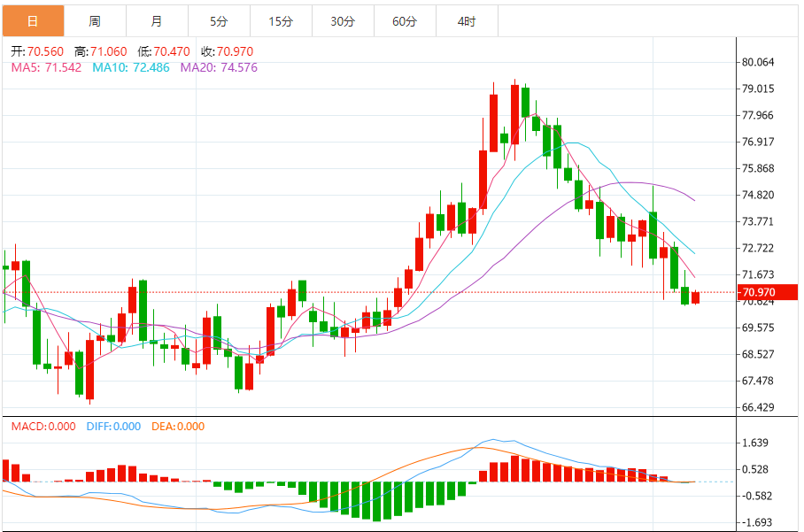Screen dimensions: 804x532
Task: Click the last red candlestick on the chart
Action: click(x=695, y=297)
